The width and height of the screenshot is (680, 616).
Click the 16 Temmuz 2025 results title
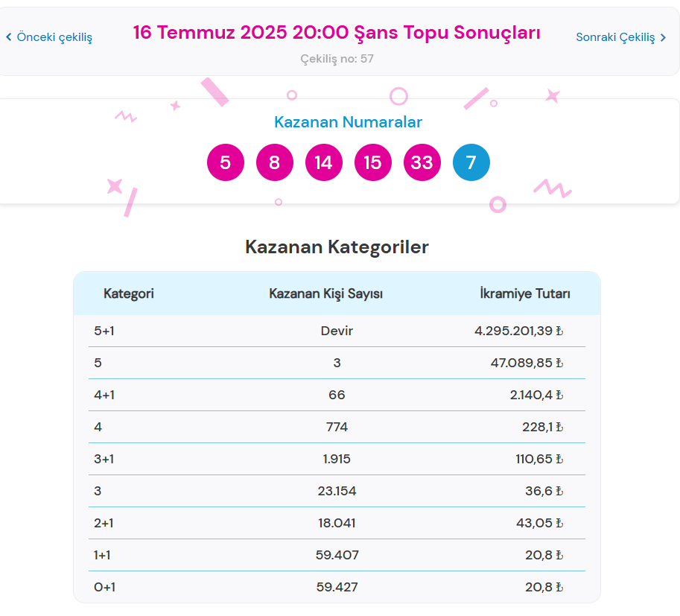337,33
